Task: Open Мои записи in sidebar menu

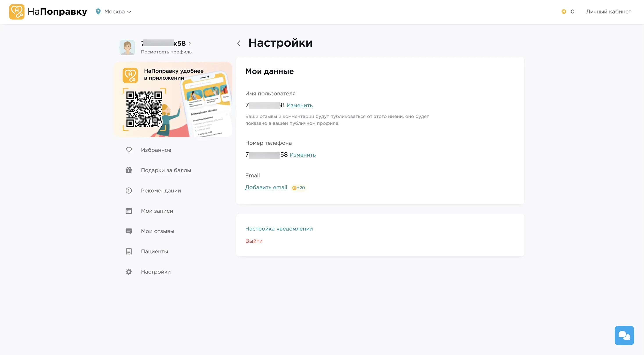Action: [157, 211]
